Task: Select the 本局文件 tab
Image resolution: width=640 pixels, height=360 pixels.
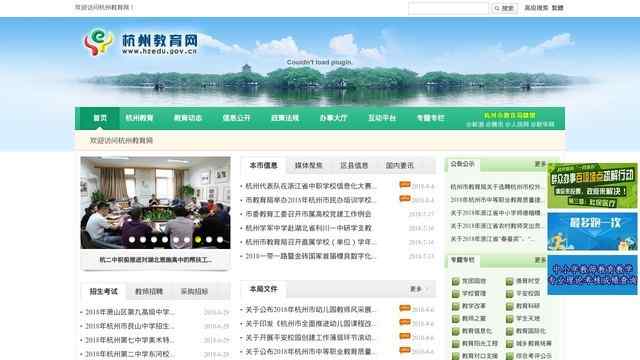Action: pos(264,289)
